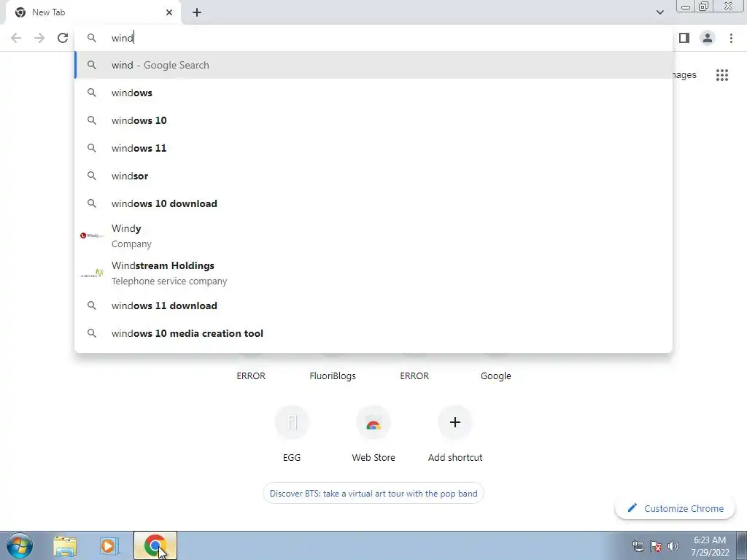Expand the tab search chevron

point(659,12)
